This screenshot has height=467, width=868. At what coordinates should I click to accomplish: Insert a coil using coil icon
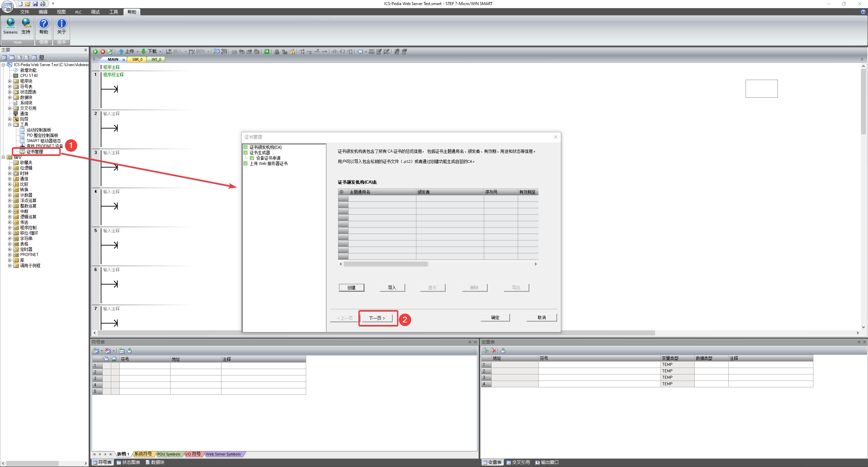point(342,52)
